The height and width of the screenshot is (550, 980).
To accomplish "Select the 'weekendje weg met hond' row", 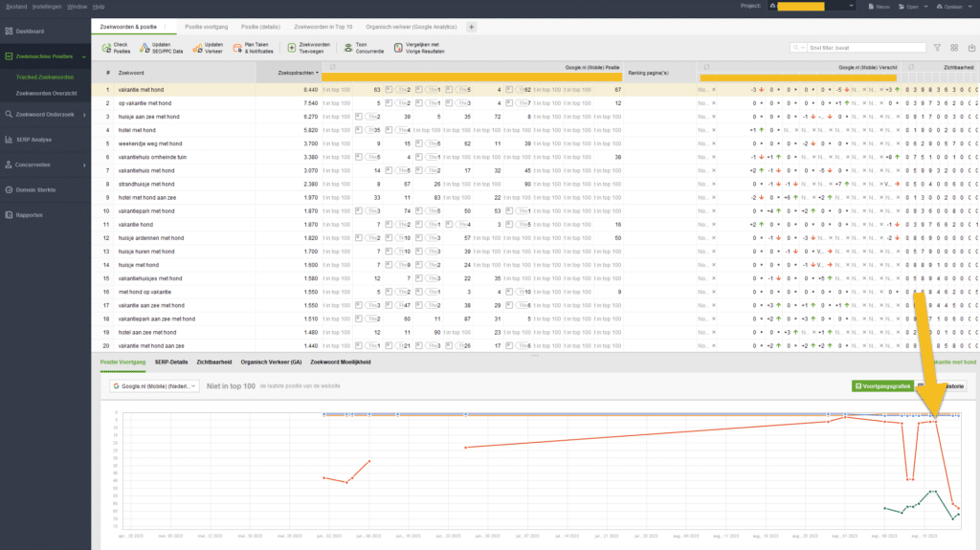I will pyautogui.click(x=536, y=143).
